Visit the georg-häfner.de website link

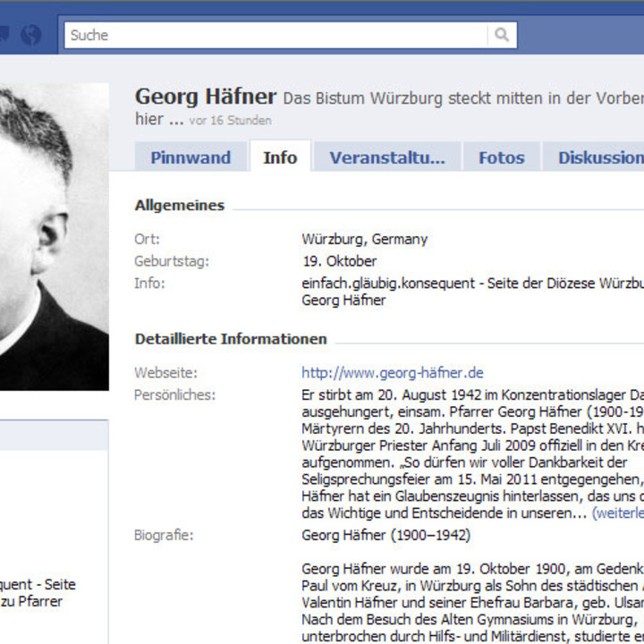393,372
